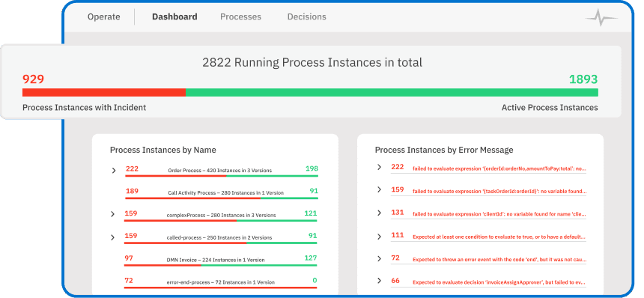Click 'Process Instances by Error Message' heading

(444, 150)
